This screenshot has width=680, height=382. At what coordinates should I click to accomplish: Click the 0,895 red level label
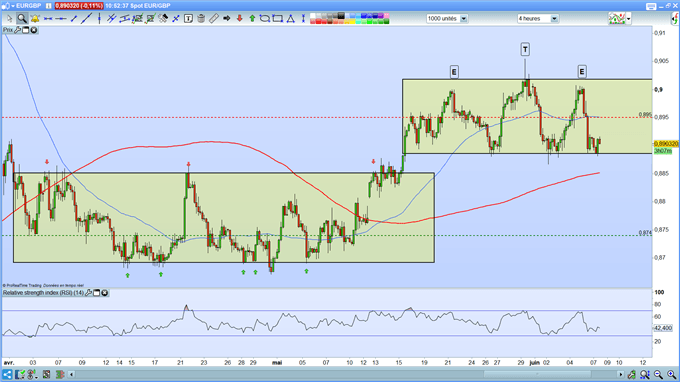click(x=645, y=115)
